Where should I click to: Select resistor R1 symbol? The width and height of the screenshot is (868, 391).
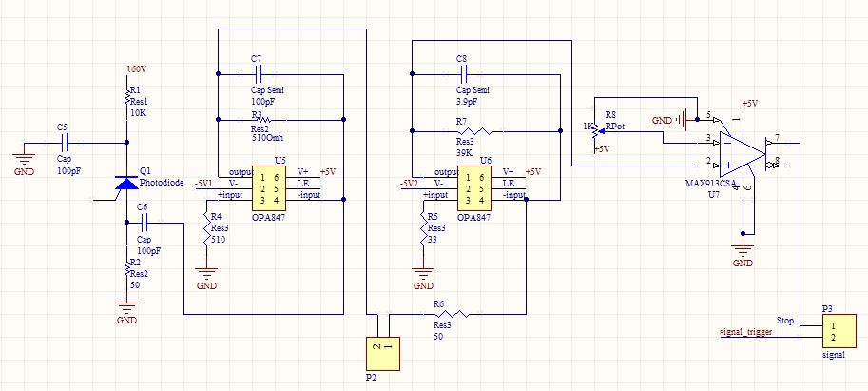[x=126, y=97]
